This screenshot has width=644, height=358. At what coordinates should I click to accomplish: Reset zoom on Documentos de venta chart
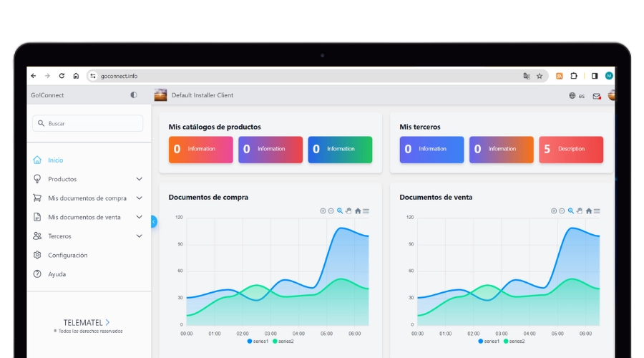(x=589, y=211)
